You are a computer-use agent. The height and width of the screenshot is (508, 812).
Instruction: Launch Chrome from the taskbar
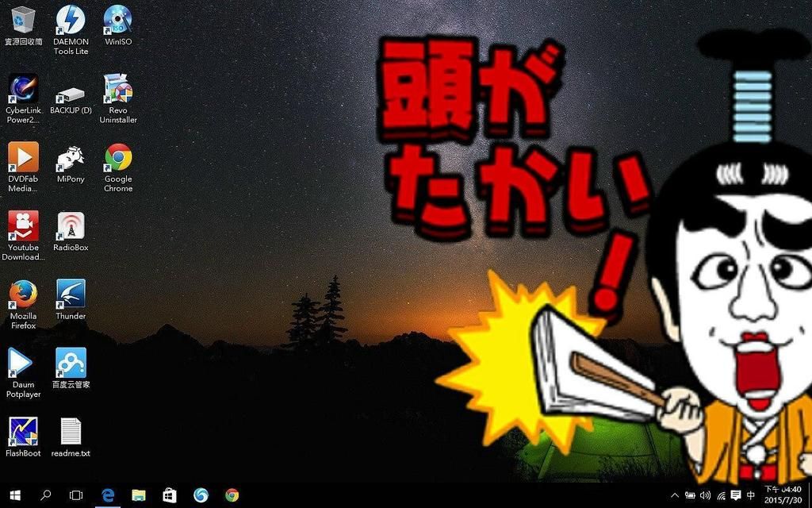click(232, 495)
